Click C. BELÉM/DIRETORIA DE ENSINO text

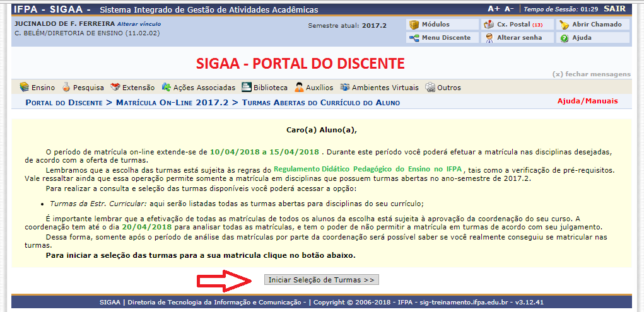tap(87, 33)
